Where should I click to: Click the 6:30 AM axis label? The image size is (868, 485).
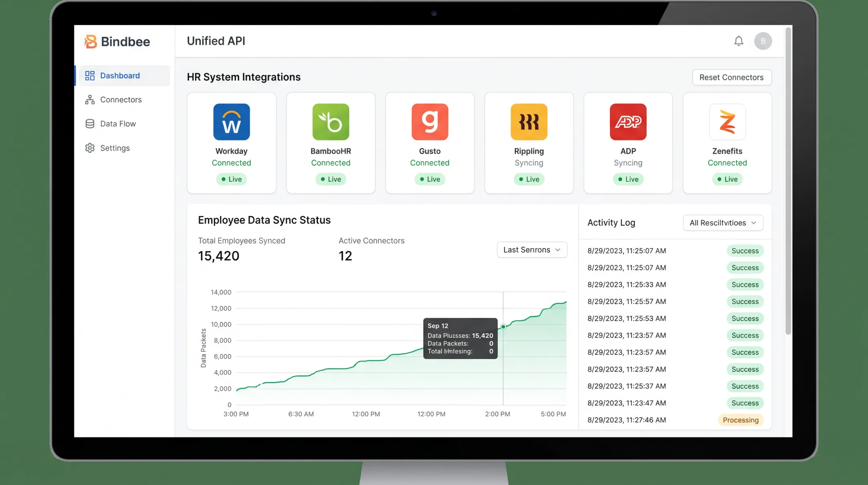(x=301, y=414)
